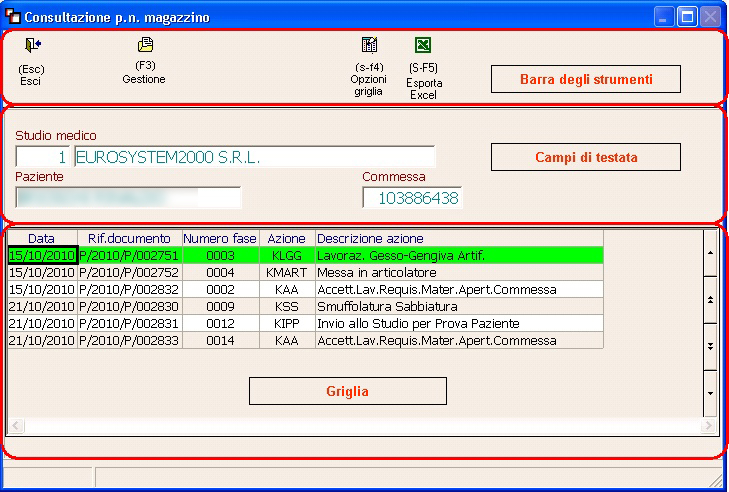Select the Accett.Lav.Requis.Mater.Apert.Commessa description in row 0002
This screenshot has height=492, width=729.
point(459,289)
